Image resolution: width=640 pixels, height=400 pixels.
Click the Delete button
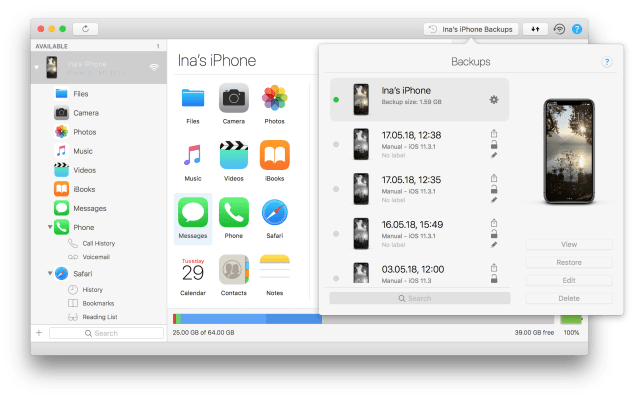(569, 298)
